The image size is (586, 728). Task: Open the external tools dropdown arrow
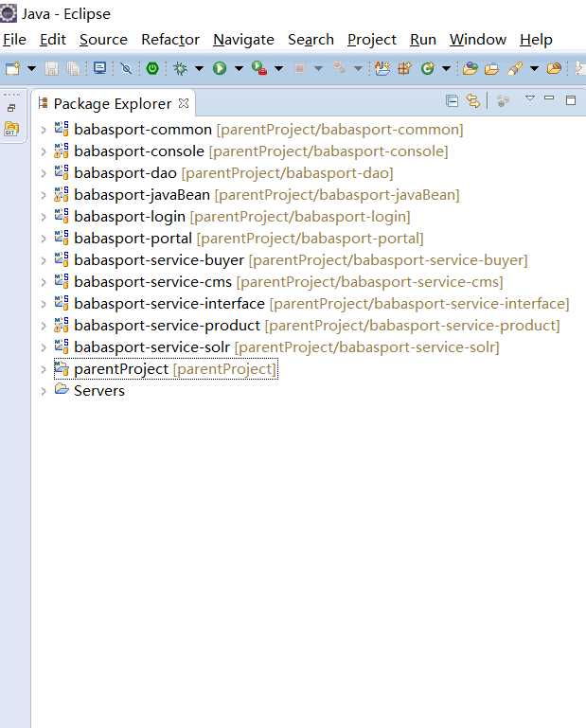[x=278, y=69]
